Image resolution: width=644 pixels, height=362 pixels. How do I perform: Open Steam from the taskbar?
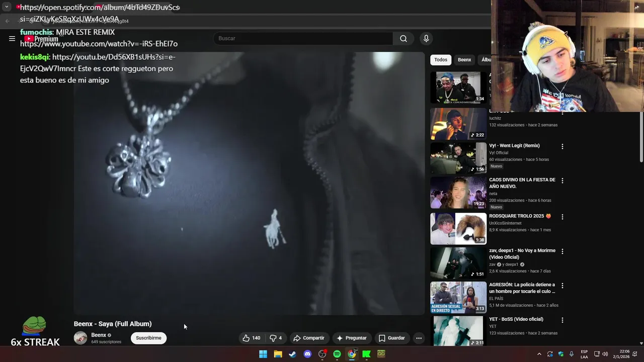point(292,354)
